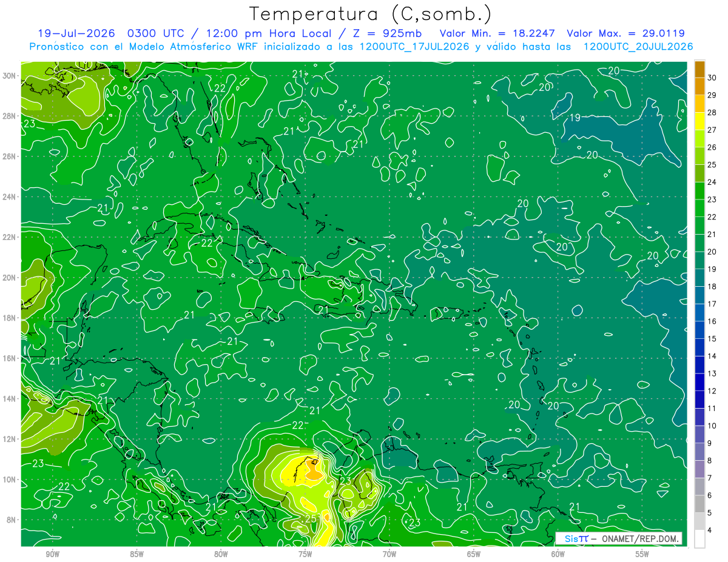Click "Valor Max. = 29.0119" text
This screenshot has height=562, width=728.
(626, 33)
